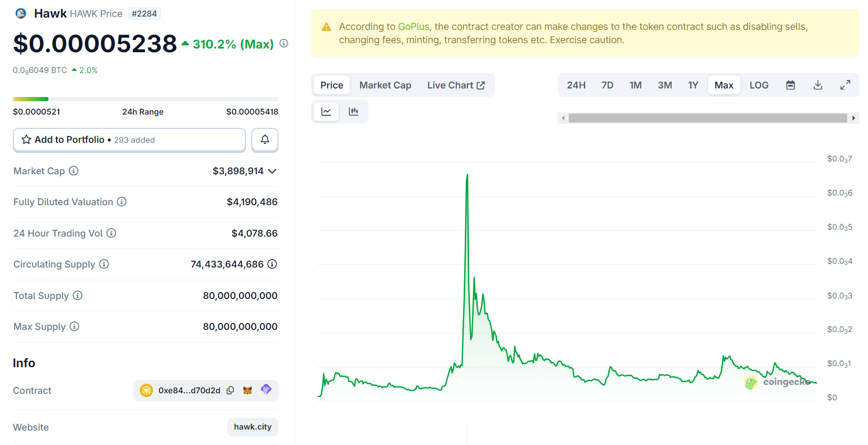Image resolution: width=868 pixels, height=445 pixels.
Task: Select the 7D time range
Action: click(x=607, y=85)
